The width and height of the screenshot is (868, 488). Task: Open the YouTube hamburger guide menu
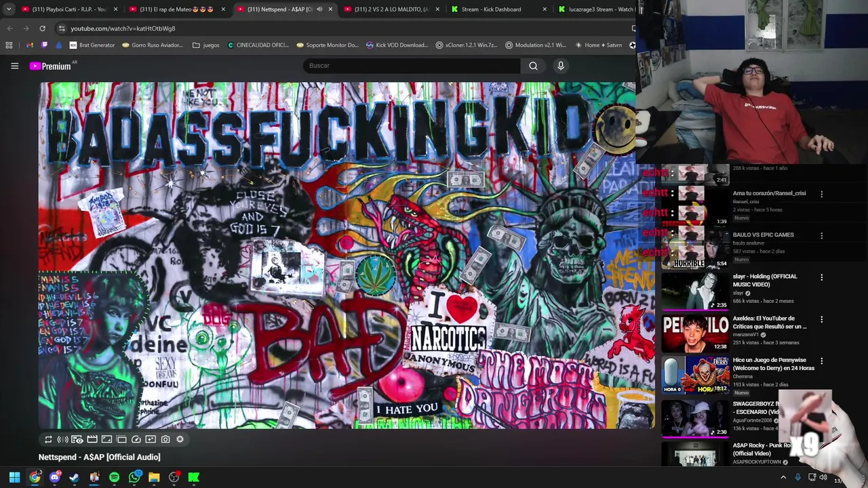point(14,66)
